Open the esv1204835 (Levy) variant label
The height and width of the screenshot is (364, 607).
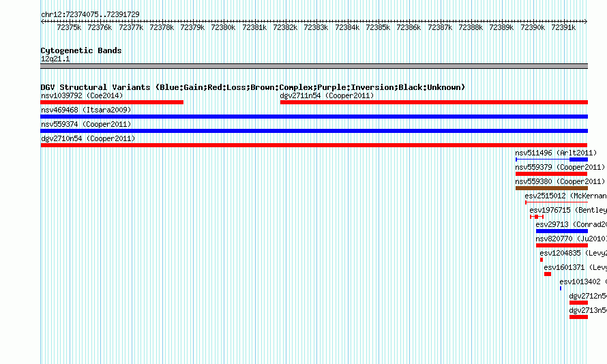click(574, 253)
